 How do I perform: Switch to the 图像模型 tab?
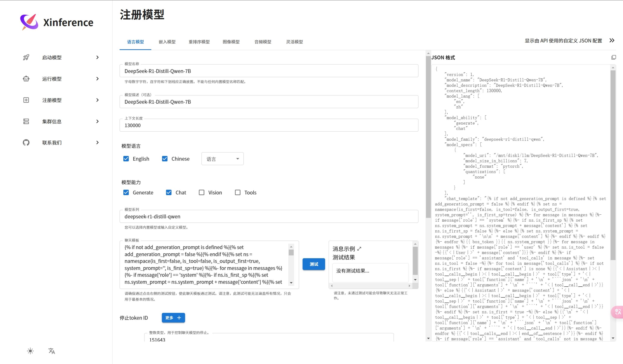coord(231,42)
